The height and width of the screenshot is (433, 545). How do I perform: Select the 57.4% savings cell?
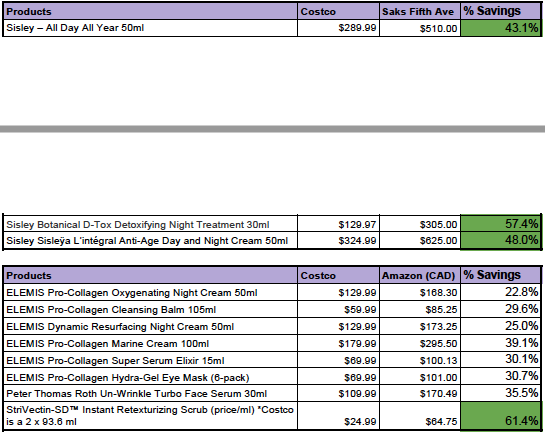(501, 224)
